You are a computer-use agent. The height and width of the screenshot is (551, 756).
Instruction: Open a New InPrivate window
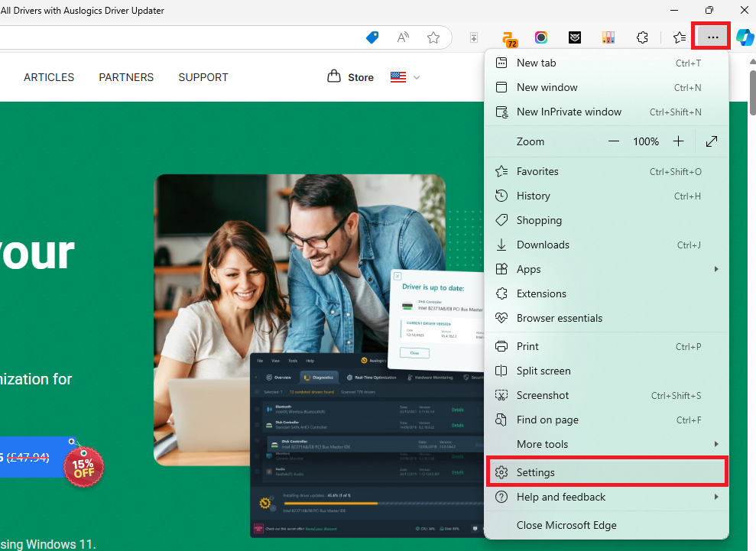pyautogui.click(x=606, y=112)
